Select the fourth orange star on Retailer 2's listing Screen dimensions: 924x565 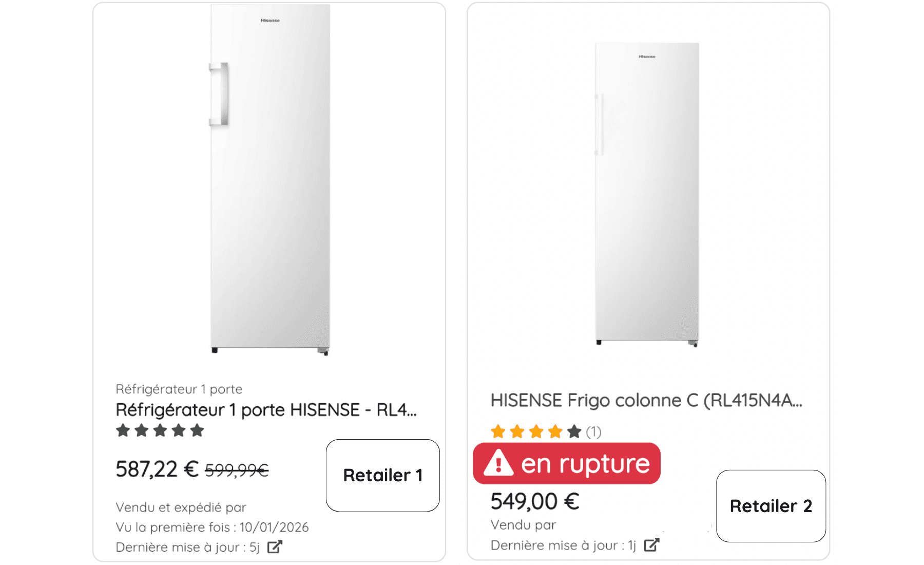click(556, 431)
